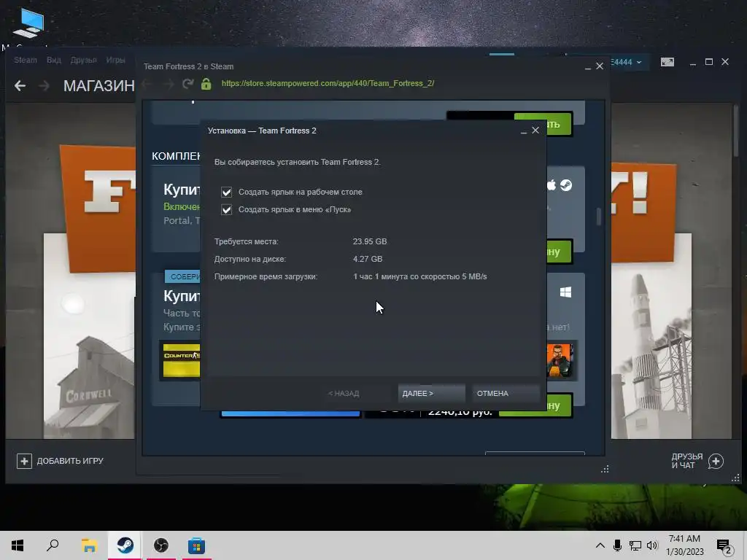The width and height of the screenshot is (747, 560).
Task: Click the desktop computer shortcut icon
Action: [28, 24]
